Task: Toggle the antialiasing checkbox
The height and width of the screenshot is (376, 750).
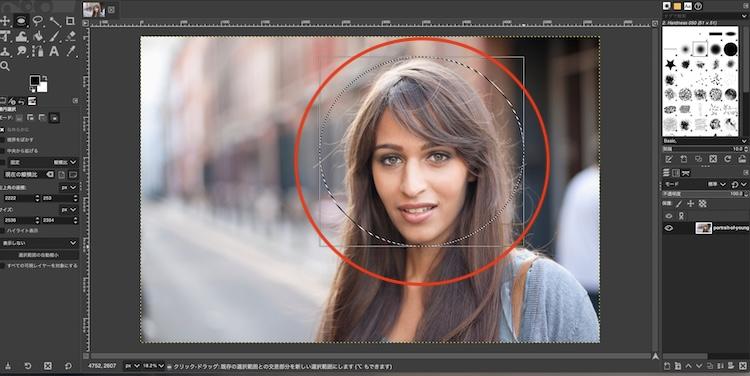Action: click(x=2, y=130)
